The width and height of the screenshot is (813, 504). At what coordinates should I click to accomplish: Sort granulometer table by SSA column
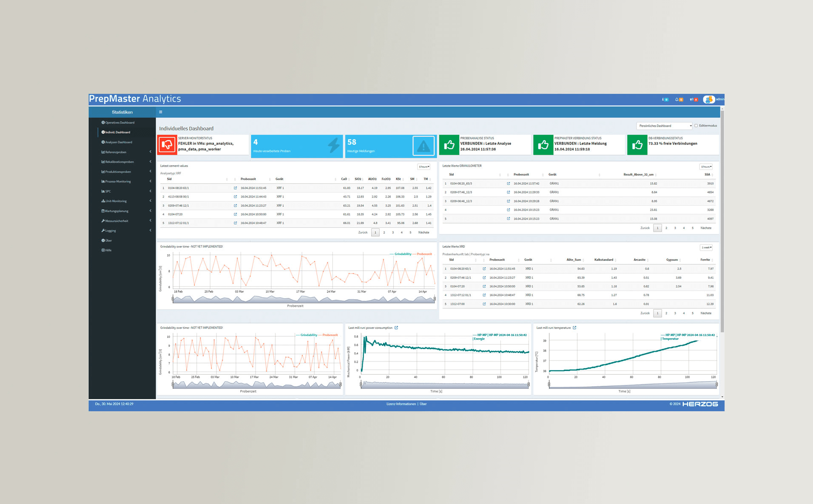[708, 175]
